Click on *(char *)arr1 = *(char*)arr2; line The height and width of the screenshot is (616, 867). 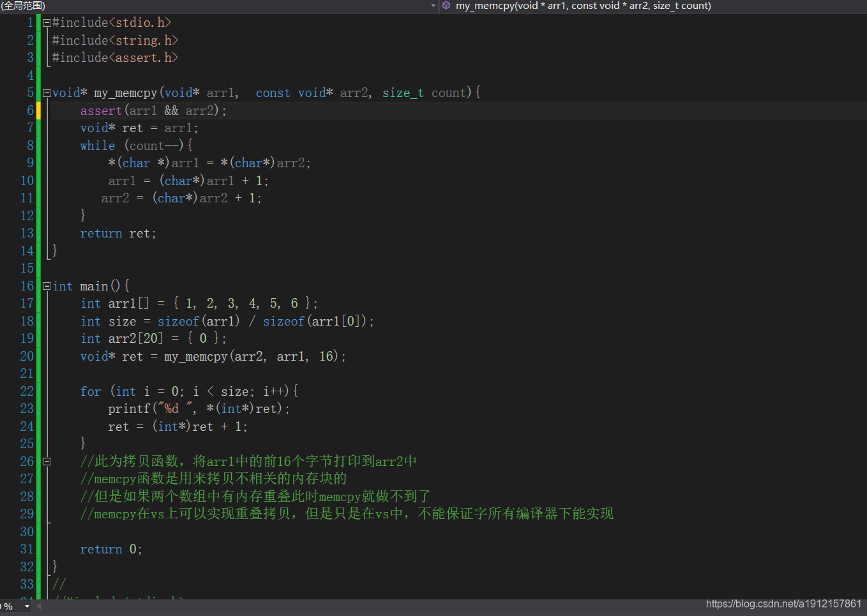[209, 163]
